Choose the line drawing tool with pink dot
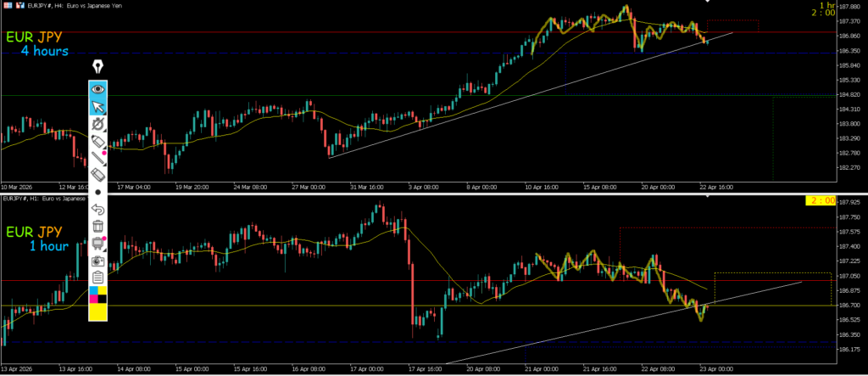 pyautogui.click(x=98, y=157)
